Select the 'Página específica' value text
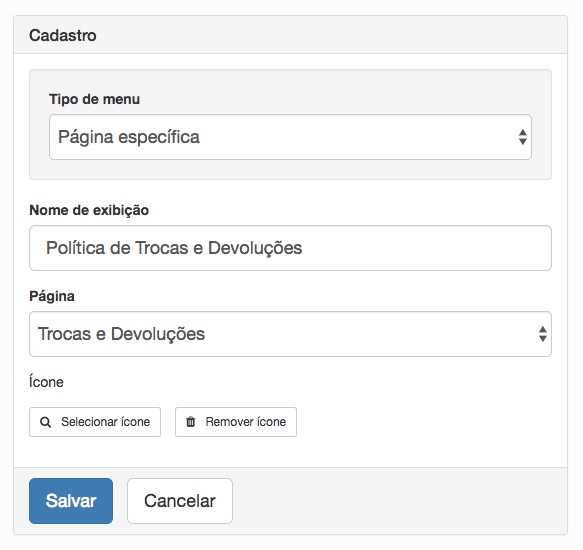This screenshot has height=550, width=583. point(129,137)
